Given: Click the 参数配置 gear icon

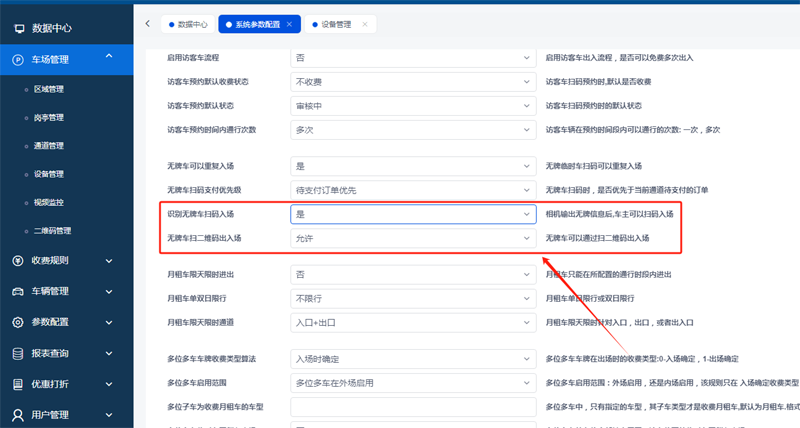Looking at the screenshot, I should click(18, 322).
